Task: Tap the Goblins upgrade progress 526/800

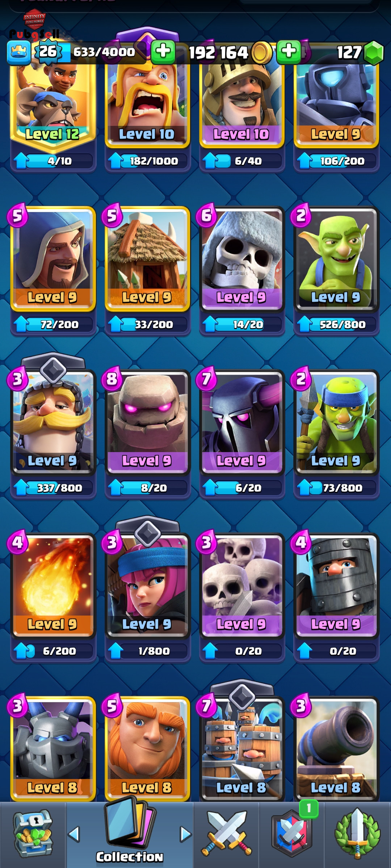Action: [x=336, y=324]
